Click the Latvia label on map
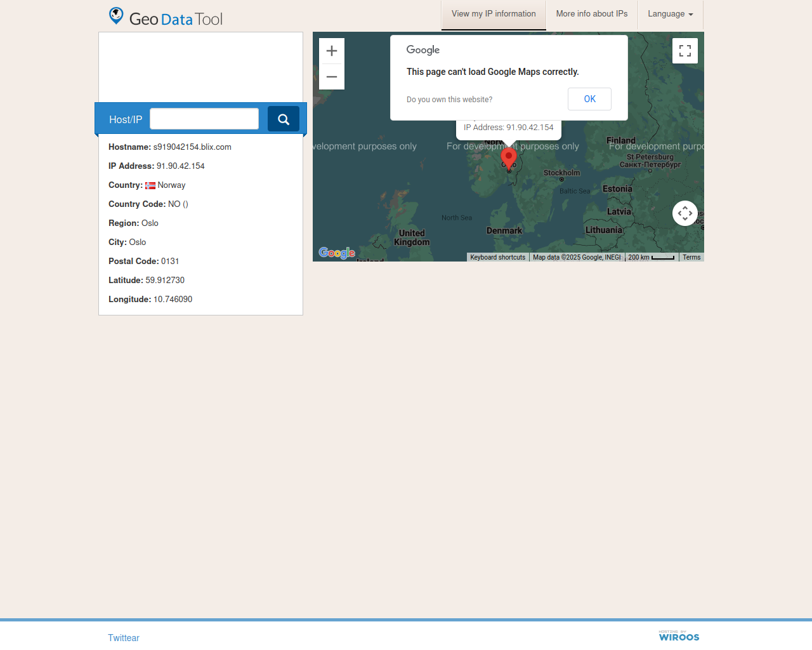The image size is (812, 650). [619, 212]
